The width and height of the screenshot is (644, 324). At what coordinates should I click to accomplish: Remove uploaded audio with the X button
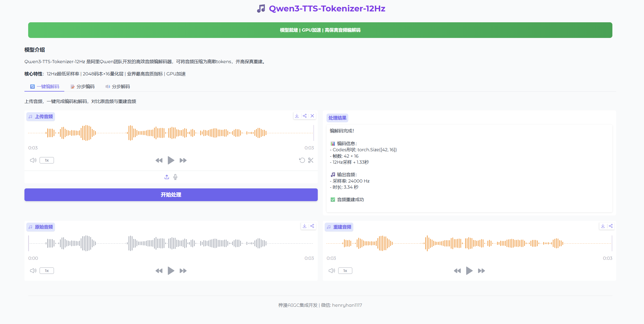[312, 116]
